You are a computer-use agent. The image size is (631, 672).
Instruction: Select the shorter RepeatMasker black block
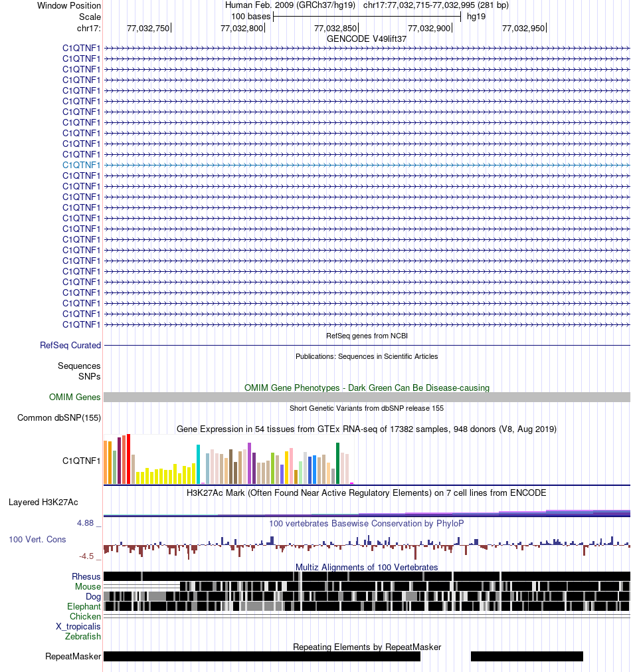(x=527, y=656)
